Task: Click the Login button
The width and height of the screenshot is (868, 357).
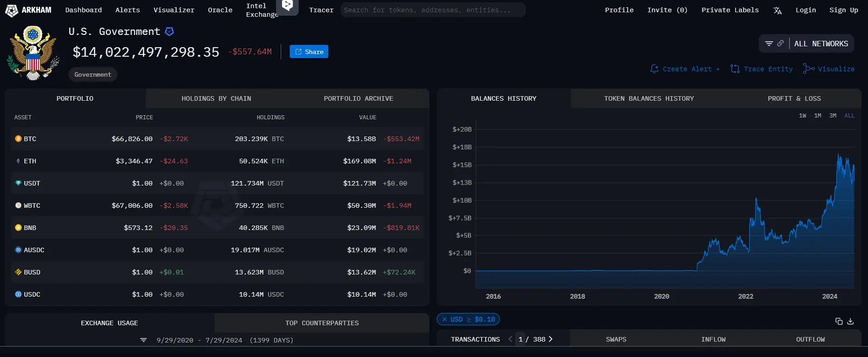Action: (x=805, y=10)
